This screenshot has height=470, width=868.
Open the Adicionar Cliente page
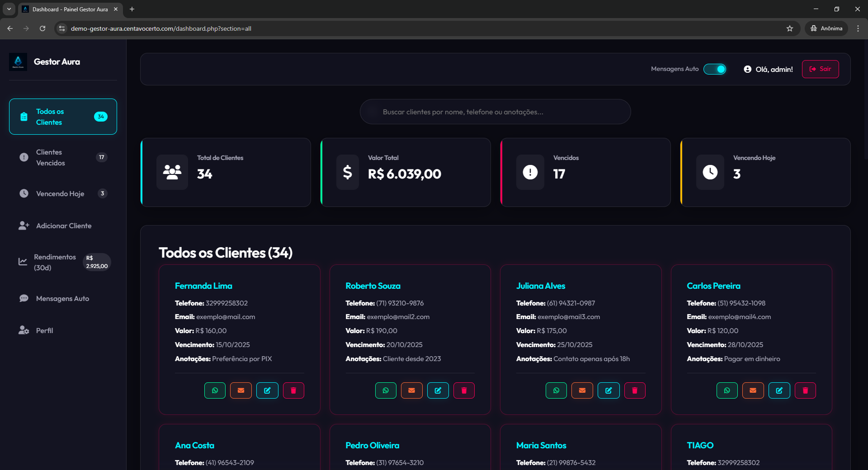pos(64,226)
